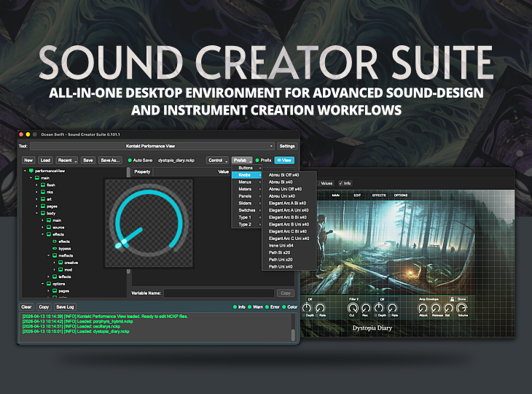Expand the teffects tree node
The image size is (532, 394).
tap(48, 277)
